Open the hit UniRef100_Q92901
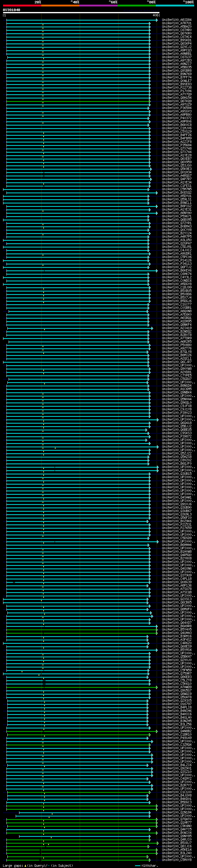This screenshot has height=868, width=197. click(177, 768)
